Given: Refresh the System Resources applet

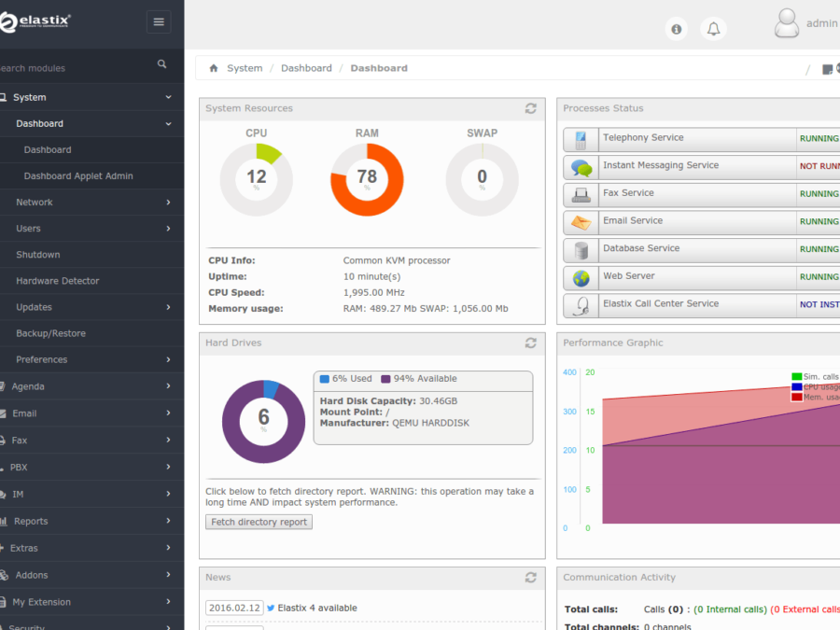Looking at the screenshot, I should click(531, 108).
